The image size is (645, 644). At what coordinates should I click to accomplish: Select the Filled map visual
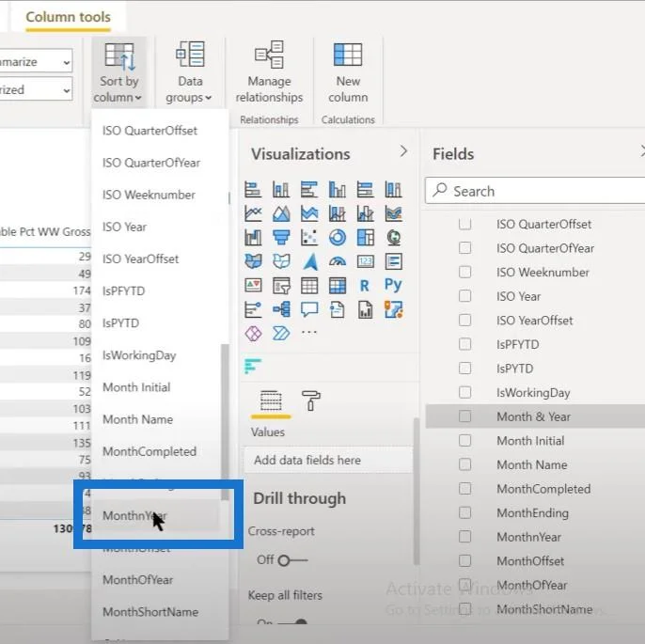253,261
